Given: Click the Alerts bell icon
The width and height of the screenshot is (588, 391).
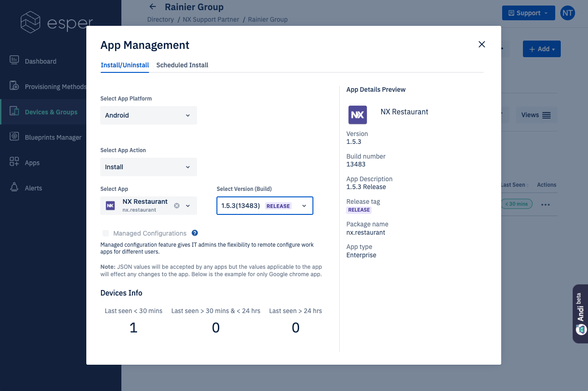Looking at the screenshot, I should click(x=14, y=188).
